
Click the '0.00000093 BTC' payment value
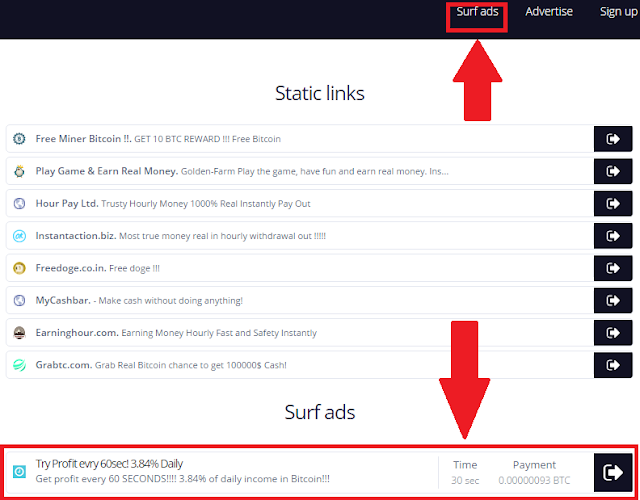pos(534,480)
